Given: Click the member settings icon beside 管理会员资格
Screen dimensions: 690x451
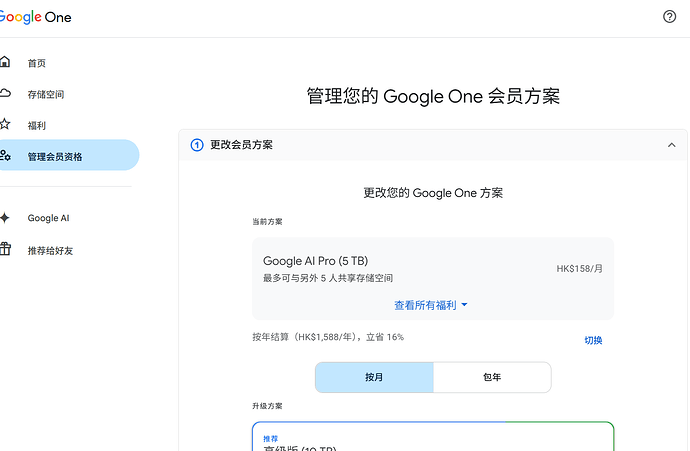Looking at the screenshot, I should point(5,155).
